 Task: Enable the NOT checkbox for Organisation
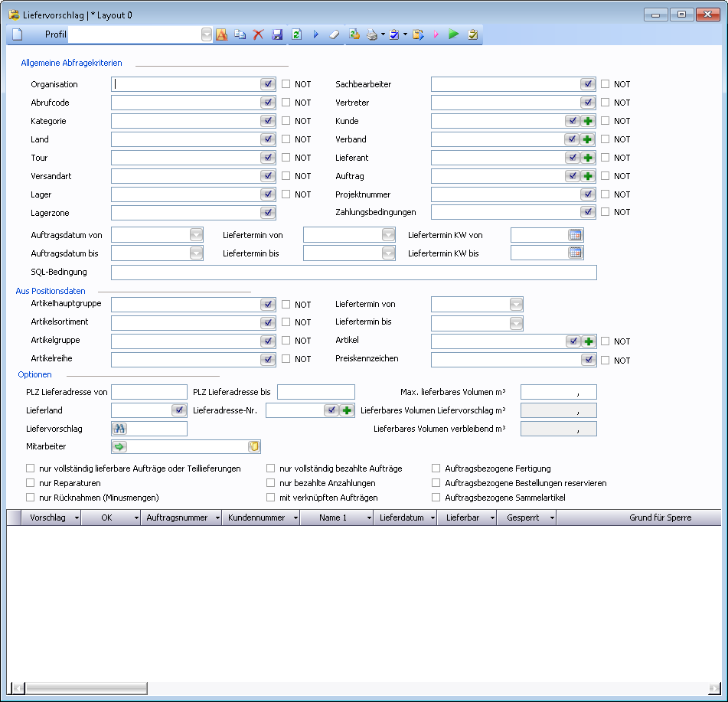286,84
